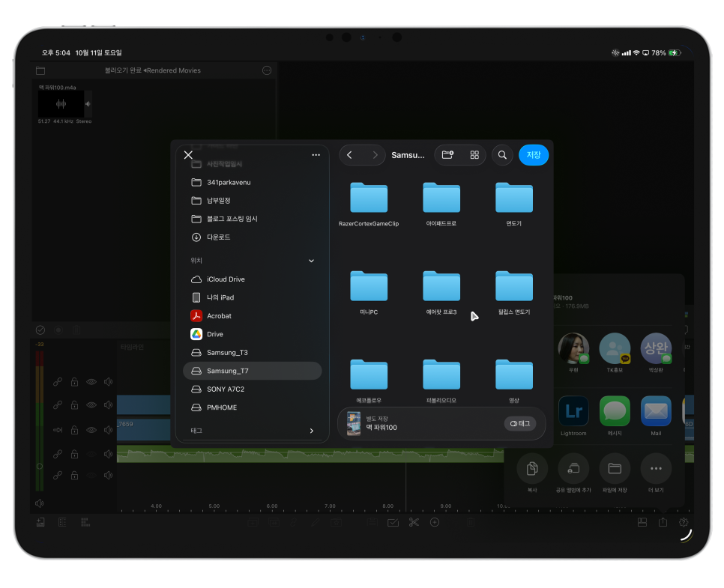Click the checkmark circle above audio meters
This screenshot has height=588, width=724.
pyautogui.click(x=40, y=330)
